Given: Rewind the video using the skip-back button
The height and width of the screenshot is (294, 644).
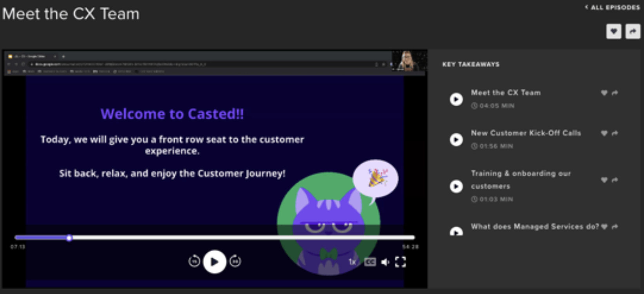Looking at the screenshot, I should coord(194,261).
